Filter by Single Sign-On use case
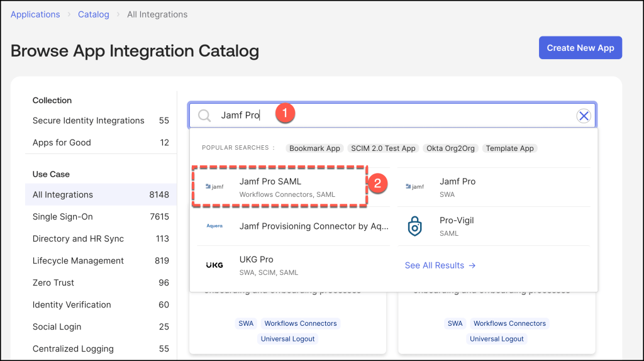 coord(63,217)
